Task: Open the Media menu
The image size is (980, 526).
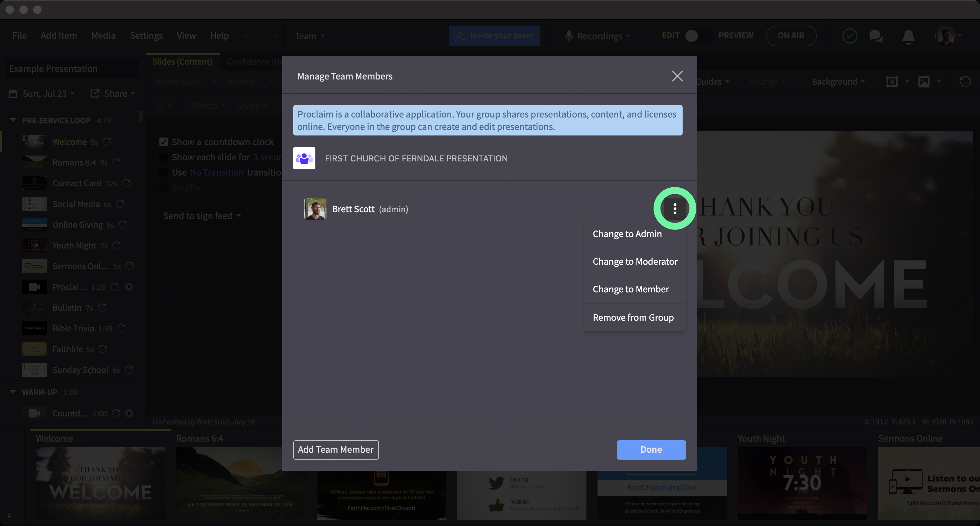Action: coord(103,36)
